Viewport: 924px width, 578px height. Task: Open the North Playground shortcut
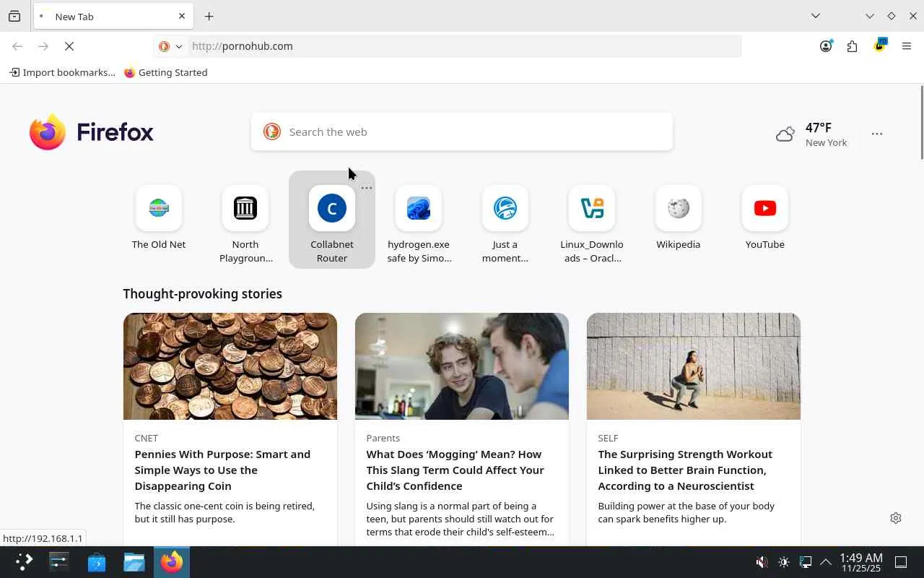point(245,218)
